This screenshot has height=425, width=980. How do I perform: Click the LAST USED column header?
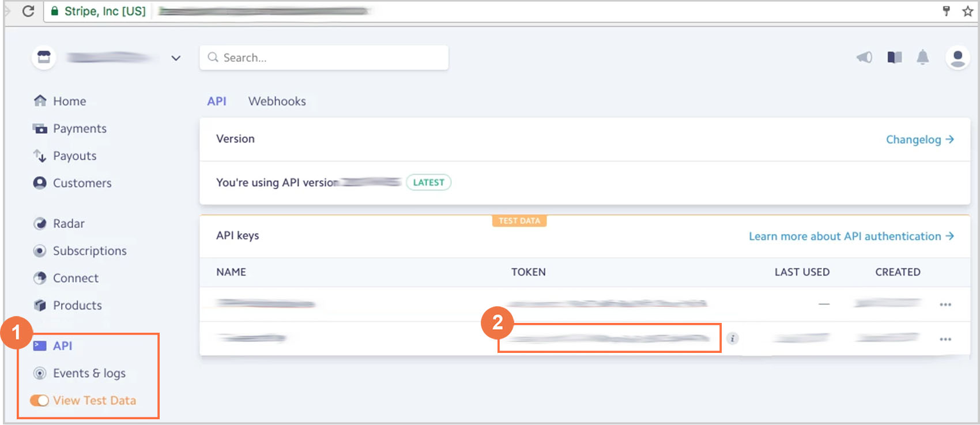(x=802, y=272)
